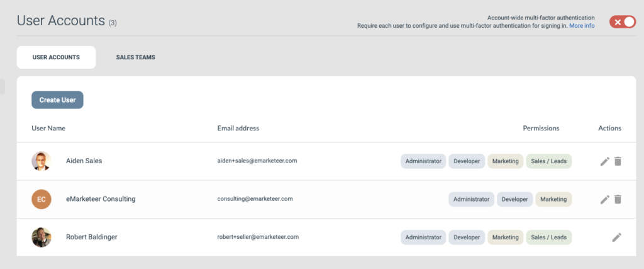Click the User Accounts page heading
The image size is (644, 269).
[x=61, y=21]
